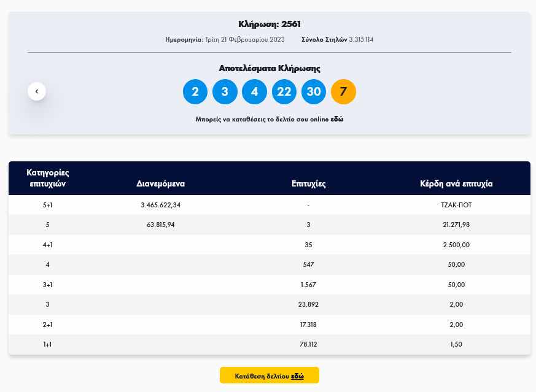
Task: Select the blue ball numbered 4
Action: [x=254, y=92]
